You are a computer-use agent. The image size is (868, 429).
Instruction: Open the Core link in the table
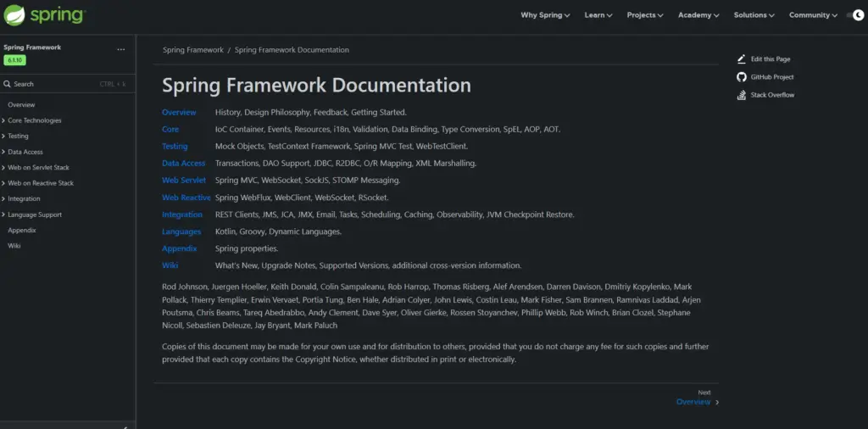click(170, 130)
